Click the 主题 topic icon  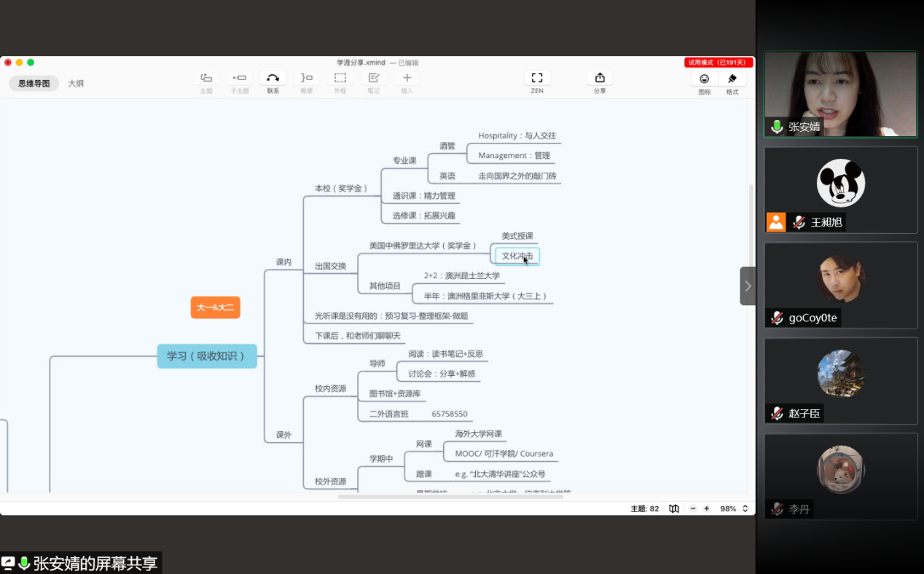pos(206,77)
